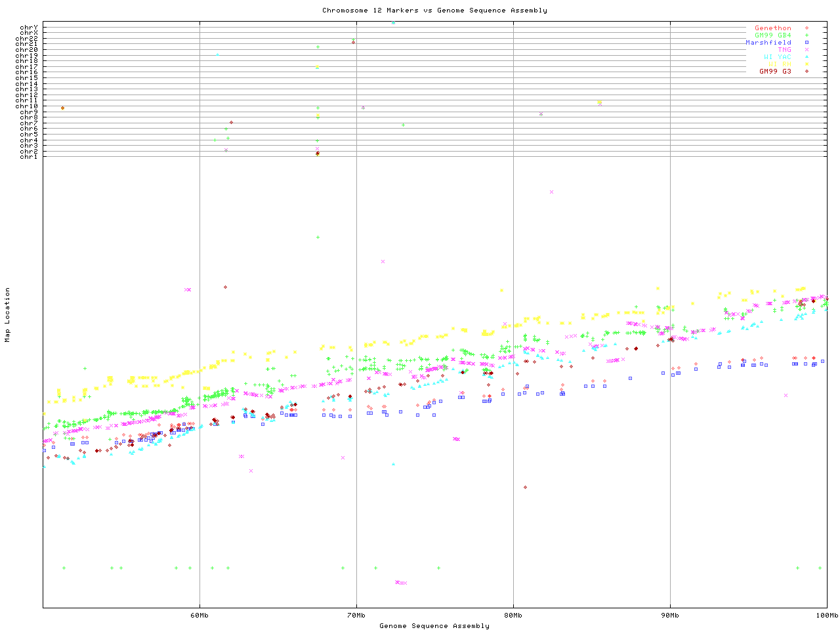Image resolution: width=840 pixels, height=630 pixels.
Task: Select the WI YAC legend label
Action: click(x=777, y=57)
